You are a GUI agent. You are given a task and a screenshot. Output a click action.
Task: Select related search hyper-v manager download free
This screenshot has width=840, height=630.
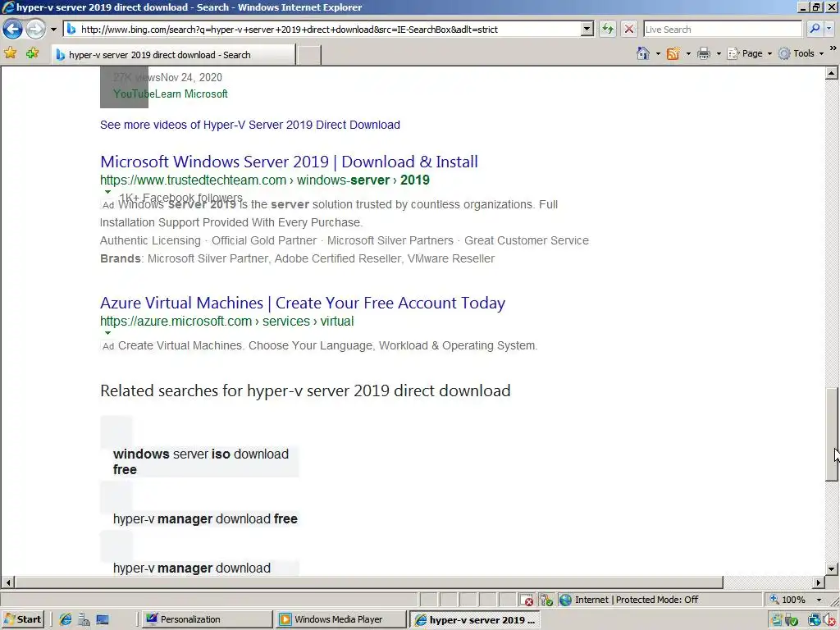(205, 519)
